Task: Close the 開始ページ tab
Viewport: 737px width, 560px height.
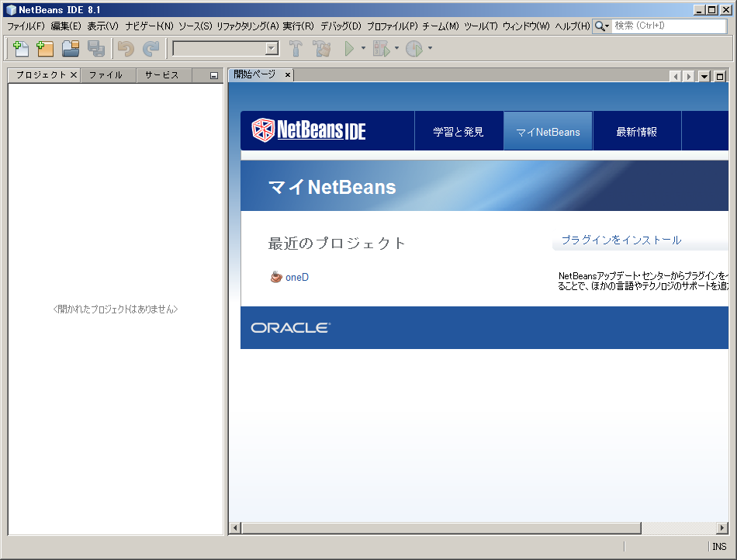Action: coord(288,74)
